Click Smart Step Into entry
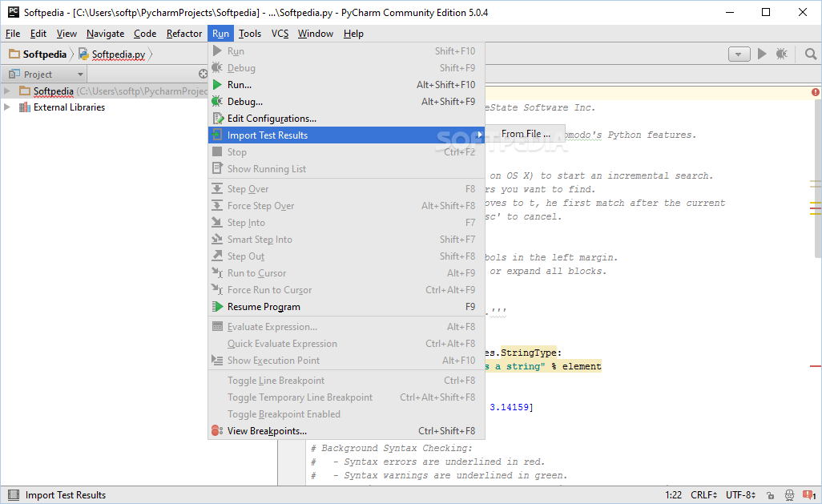Viewport: 822px width, 504px height. 346,239
